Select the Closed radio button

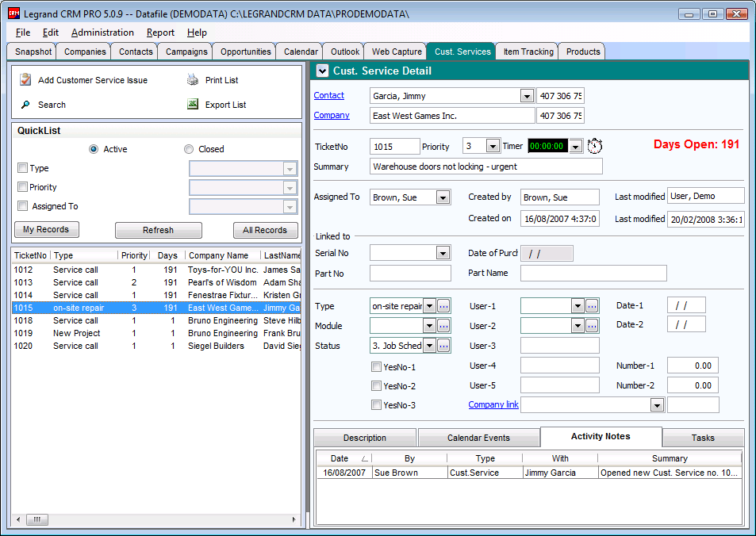click(x=189, y=149)
